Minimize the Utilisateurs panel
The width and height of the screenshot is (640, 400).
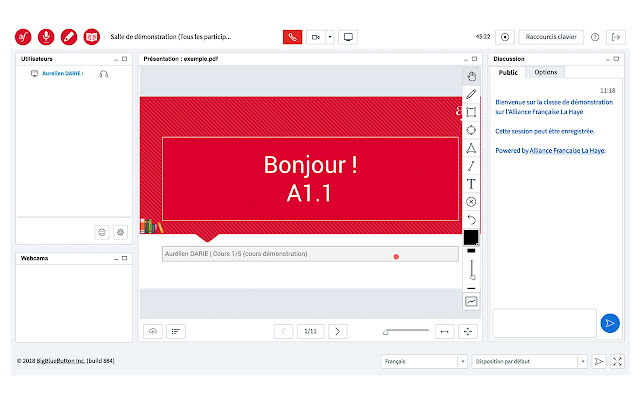tap(116, 59)
